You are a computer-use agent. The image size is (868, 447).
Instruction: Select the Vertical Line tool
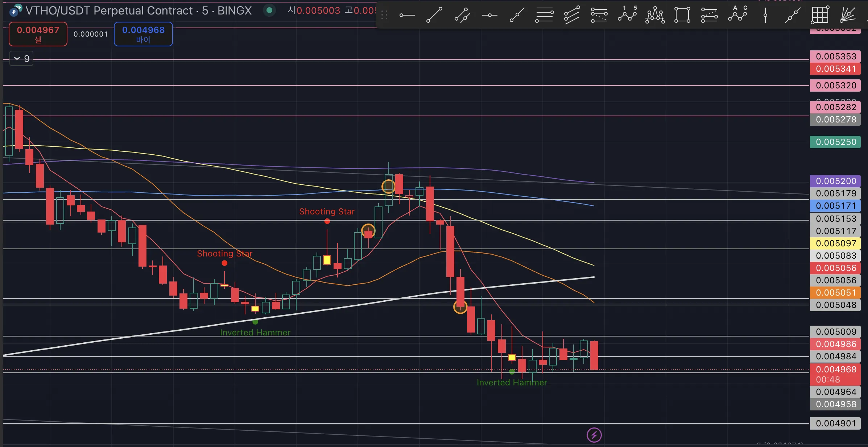click(x=765, y=15)
